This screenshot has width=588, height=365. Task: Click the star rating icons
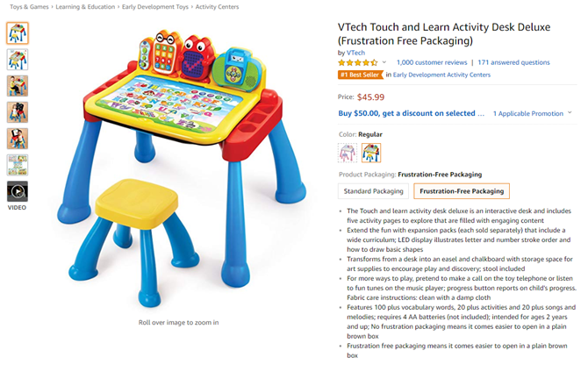coord(358,62)
